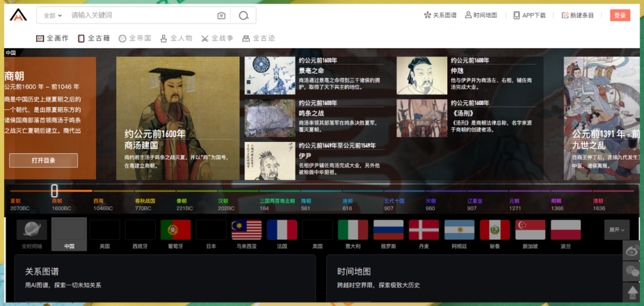Select the 全战争 tab

[217, 38]
